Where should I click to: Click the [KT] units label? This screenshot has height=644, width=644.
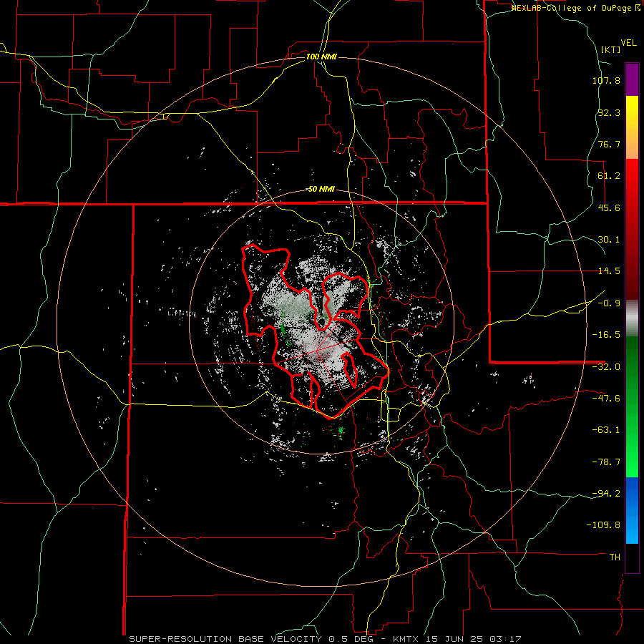click(610, 49)
